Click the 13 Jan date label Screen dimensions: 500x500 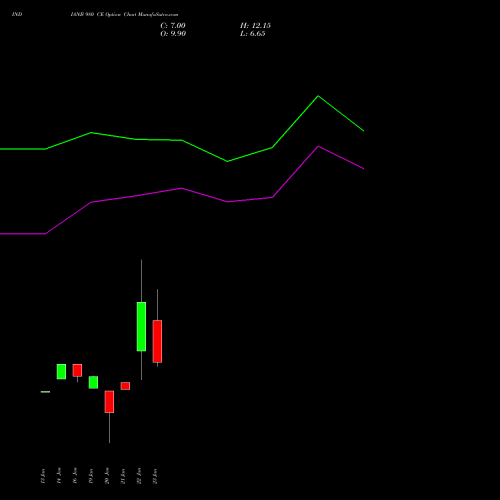pyautogui.click(x=43, y=476)
